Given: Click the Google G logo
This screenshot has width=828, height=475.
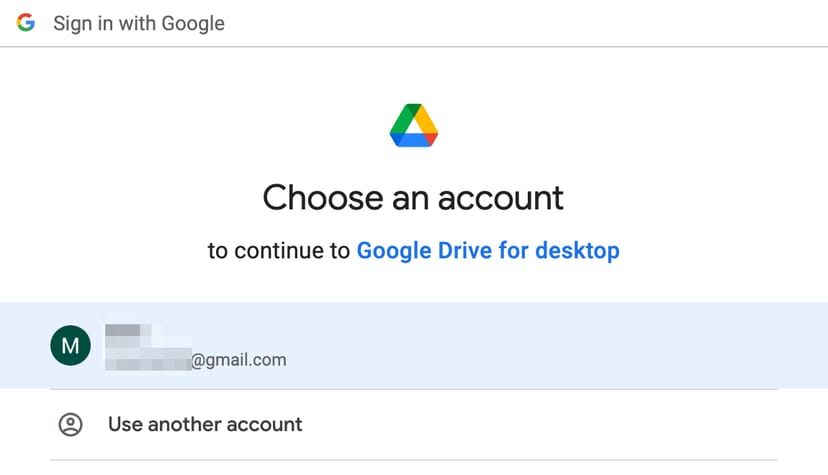Looking at the screenshot, I should [26, 23].
